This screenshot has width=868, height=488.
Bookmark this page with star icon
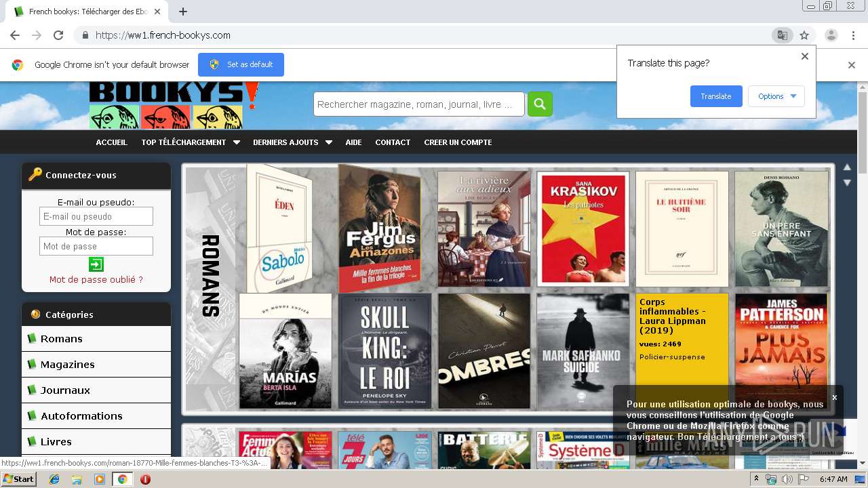(x=804, y=35)
